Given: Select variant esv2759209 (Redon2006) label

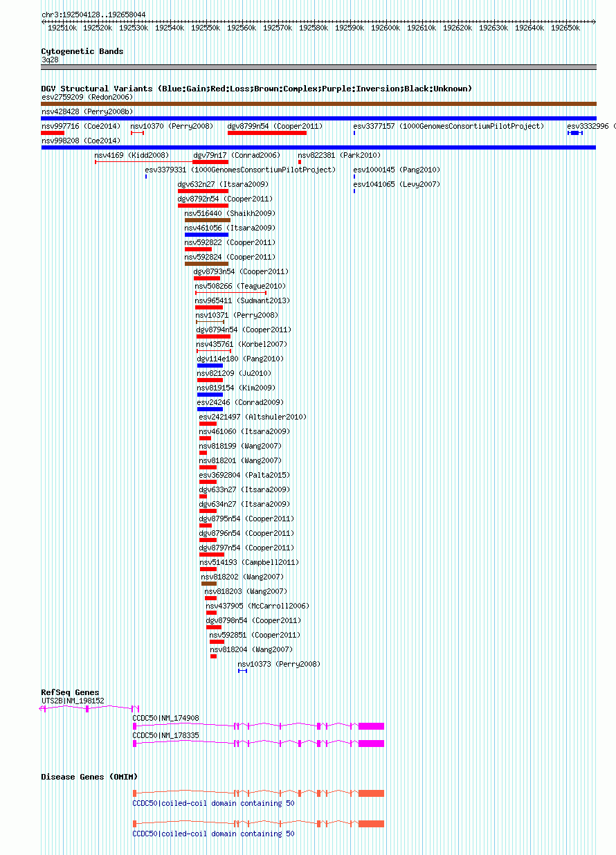Looking at the screenshot, I should (x=87, y=97).
